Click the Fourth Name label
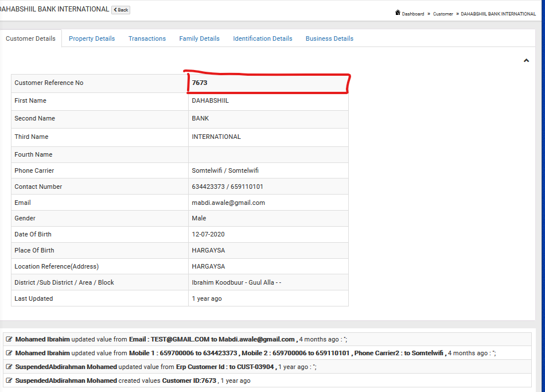The height and width of the screenshot is (392, 545). pyautogui.click(x=33, y=154)
